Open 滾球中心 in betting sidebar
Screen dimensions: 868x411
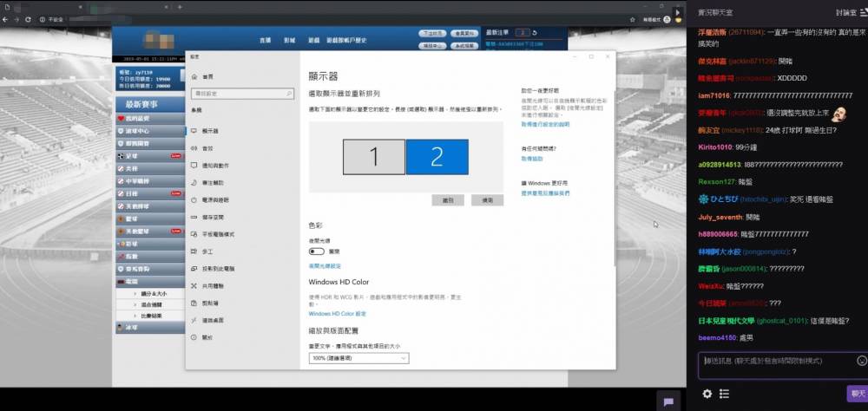[150, 131]
